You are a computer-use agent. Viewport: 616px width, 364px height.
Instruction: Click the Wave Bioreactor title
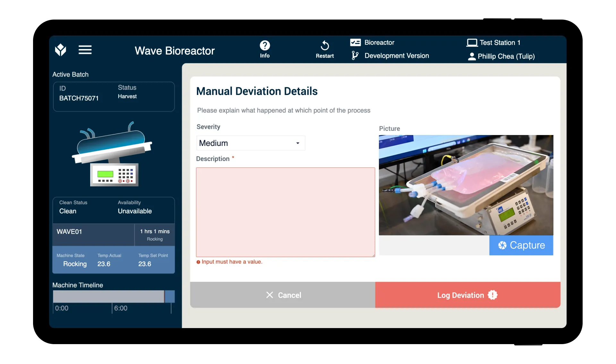[175, 51]
